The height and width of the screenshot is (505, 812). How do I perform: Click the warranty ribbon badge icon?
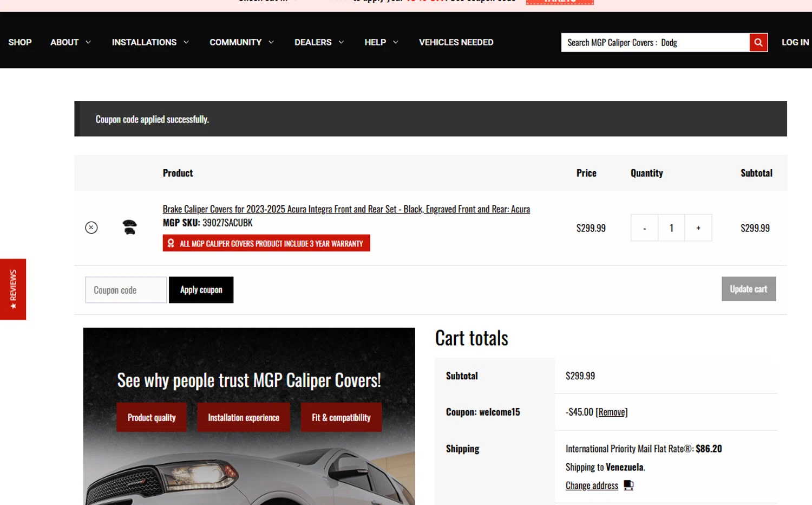171,243
